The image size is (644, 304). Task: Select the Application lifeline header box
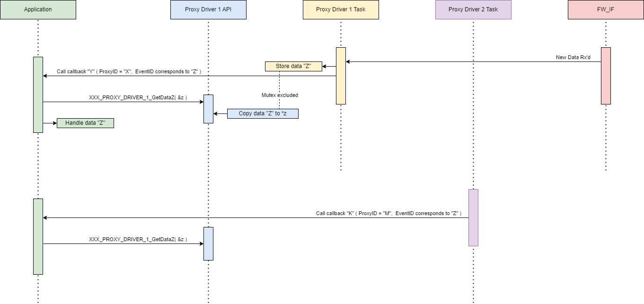(38, 9)
